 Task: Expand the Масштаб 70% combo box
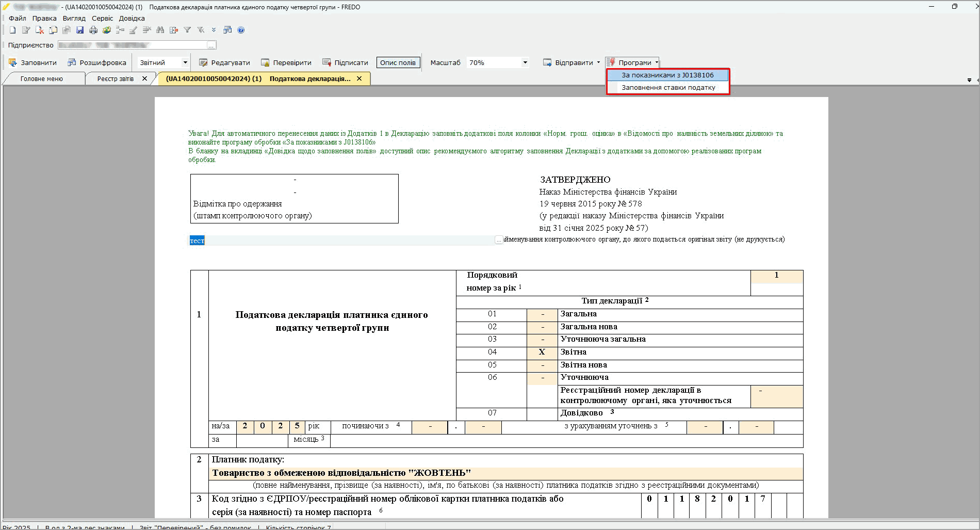coord(525,63)
